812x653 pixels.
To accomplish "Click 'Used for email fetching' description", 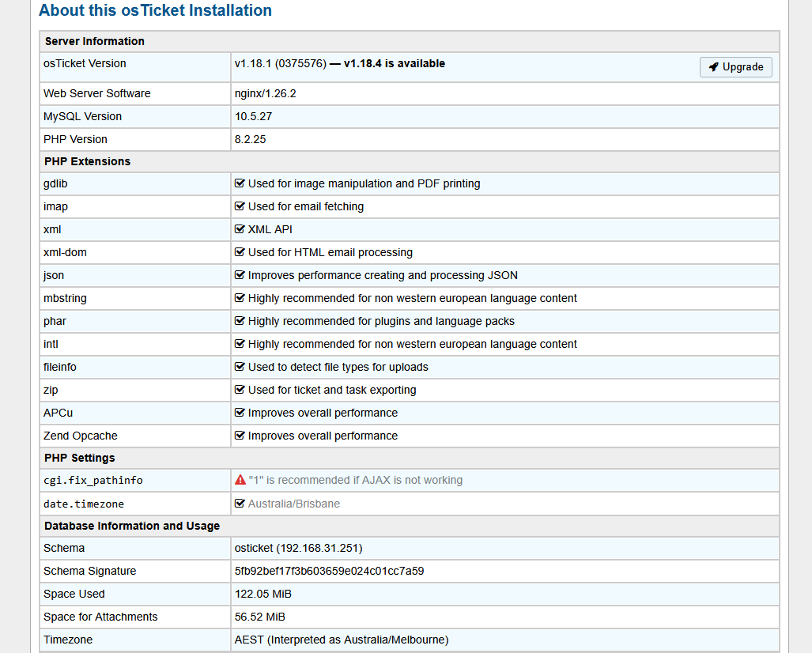I will (x=305, y=206).
